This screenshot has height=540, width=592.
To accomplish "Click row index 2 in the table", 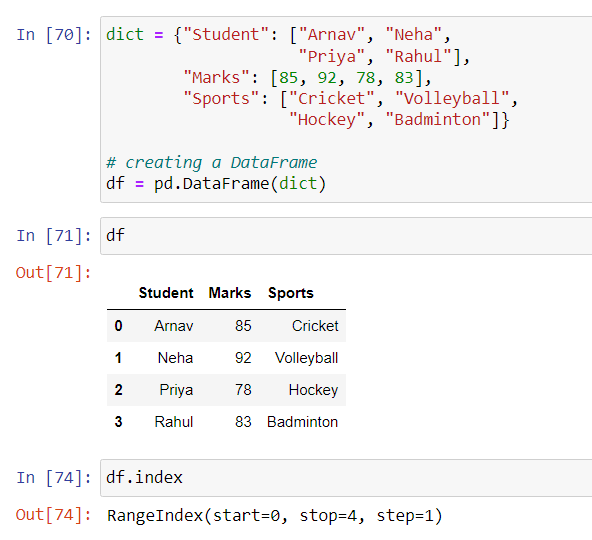I will (x=119, y=390).
